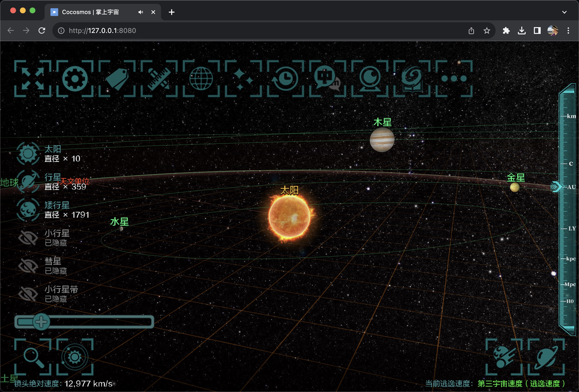Open the gear settings icon in top toolbar
Image resolution: width=579 pixels, height=392 pixels.
click(75, 78)
